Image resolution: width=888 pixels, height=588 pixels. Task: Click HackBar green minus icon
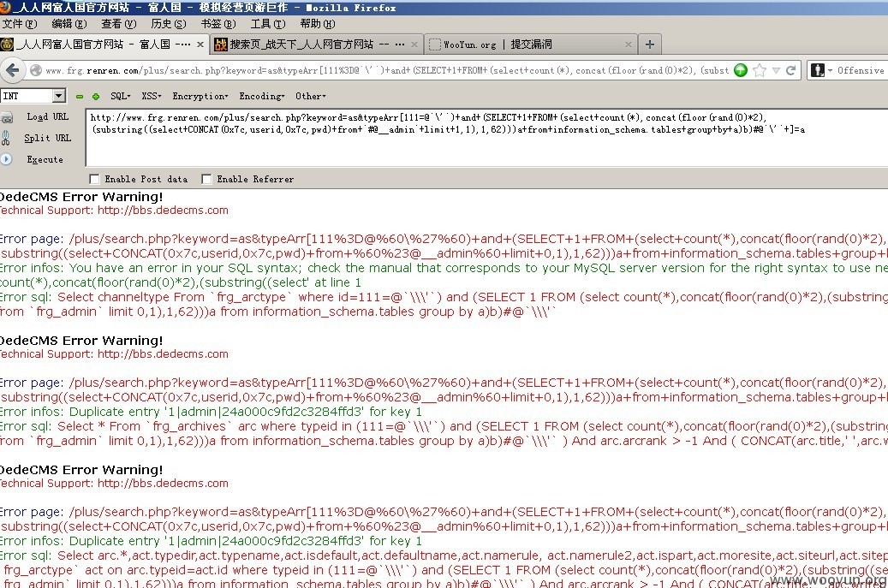tap(80, 96)
